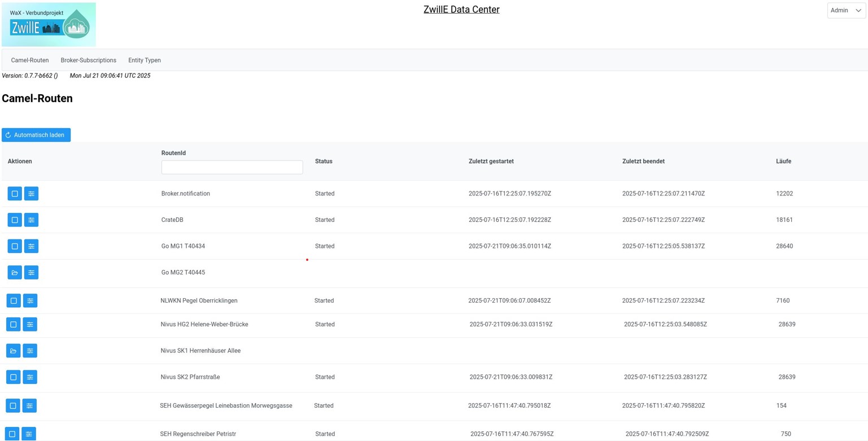Open the Entity Typen section
868x441 pixels.
click(x=144, y=60)
